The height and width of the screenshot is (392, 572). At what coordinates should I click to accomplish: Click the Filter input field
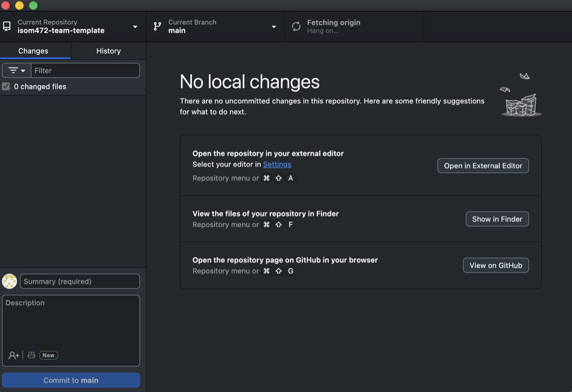click(85, 70)
